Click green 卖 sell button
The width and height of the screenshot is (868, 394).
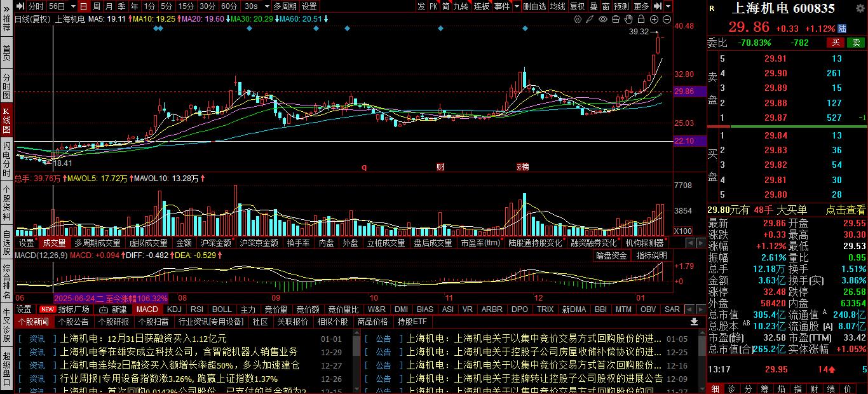(856, 43)
